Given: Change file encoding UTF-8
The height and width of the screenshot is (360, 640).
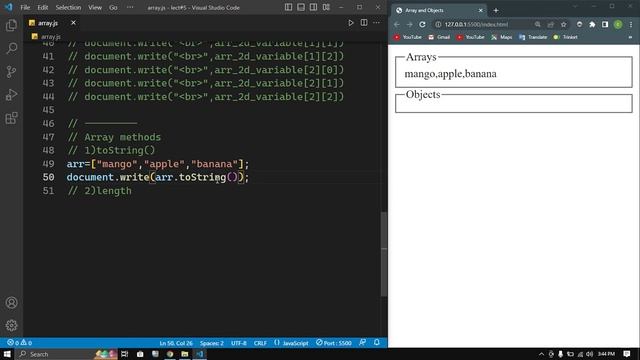Looking at the screenshot, I should pos(239,343).
